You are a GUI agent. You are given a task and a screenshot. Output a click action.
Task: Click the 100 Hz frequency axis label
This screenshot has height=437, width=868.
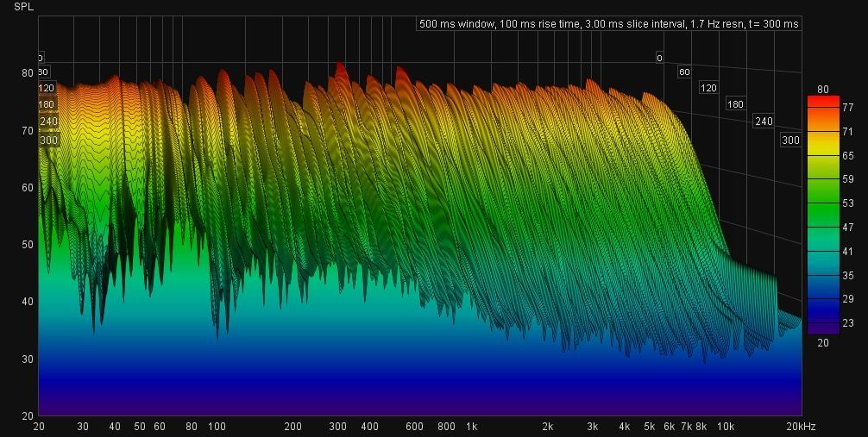(x=217, y=427)
